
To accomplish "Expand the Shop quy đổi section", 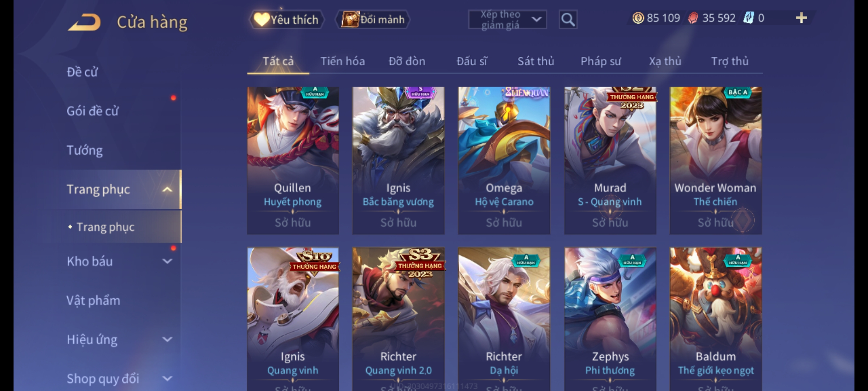I will pos(167,379).
